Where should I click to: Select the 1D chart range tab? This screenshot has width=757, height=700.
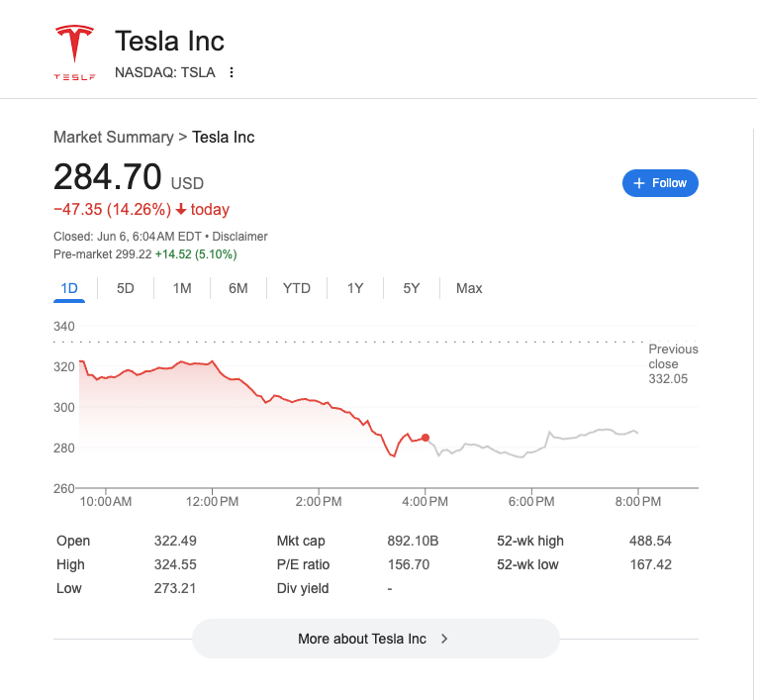click(69, 288)
